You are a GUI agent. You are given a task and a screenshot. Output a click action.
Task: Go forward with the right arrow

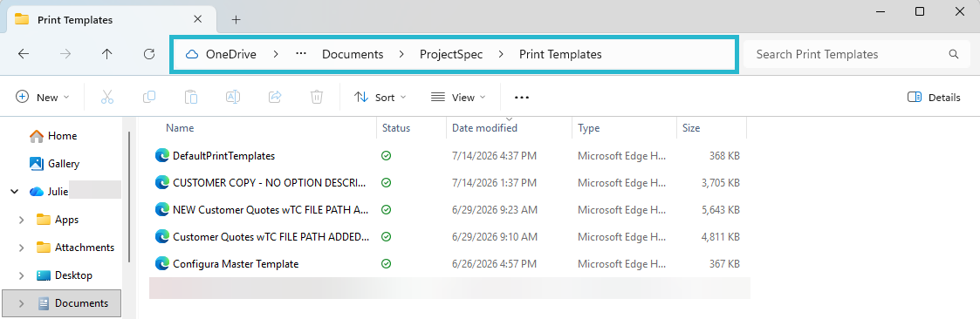(65, 54)
